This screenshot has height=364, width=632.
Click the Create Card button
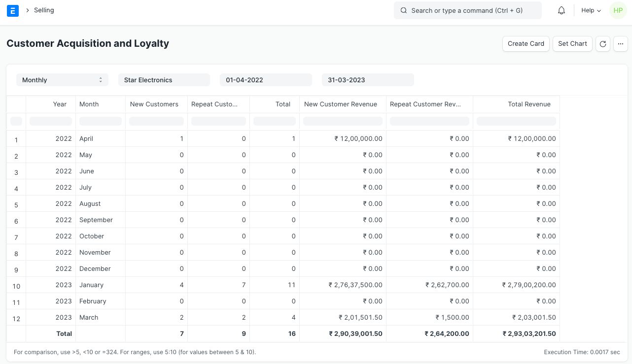pyautogui.click(x=526, y=44)
